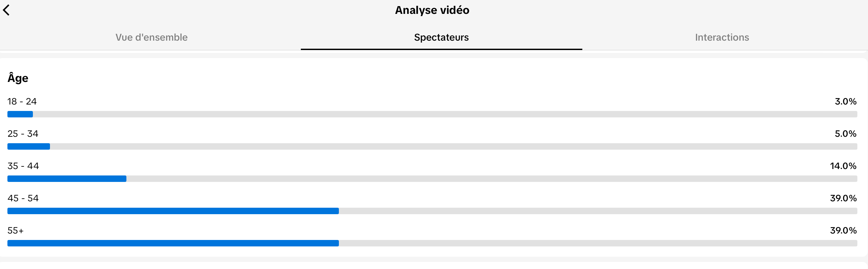This screenshot has width=868, height=269.
Task: Click the 55+ 39.0% value
Action: (843, 231)
